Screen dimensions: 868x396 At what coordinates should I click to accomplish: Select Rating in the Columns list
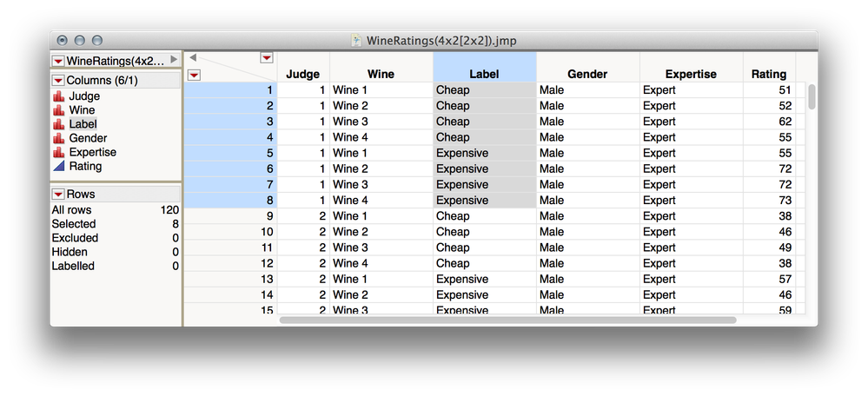click(85, 166)
